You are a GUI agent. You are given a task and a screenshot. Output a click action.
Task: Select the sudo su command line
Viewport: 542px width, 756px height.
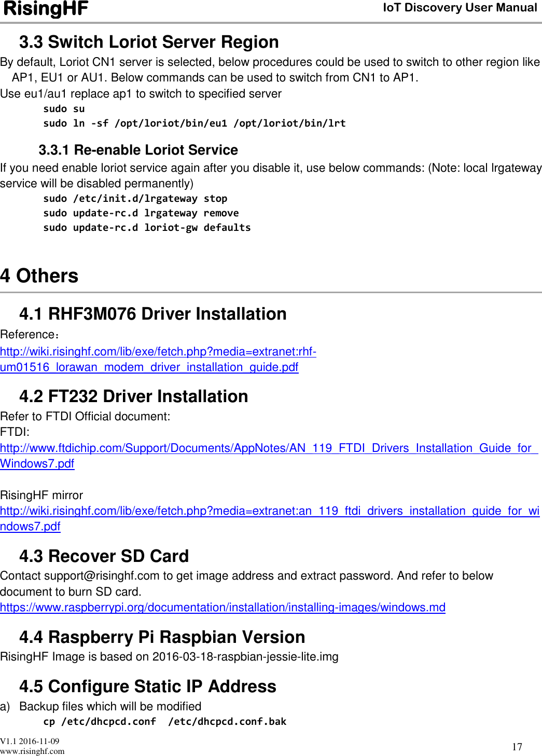(x=64, y=108)
